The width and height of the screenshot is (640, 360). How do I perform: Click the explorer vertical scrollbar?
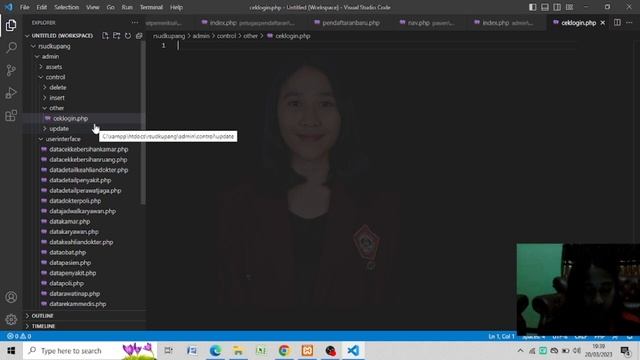point(143,122)
